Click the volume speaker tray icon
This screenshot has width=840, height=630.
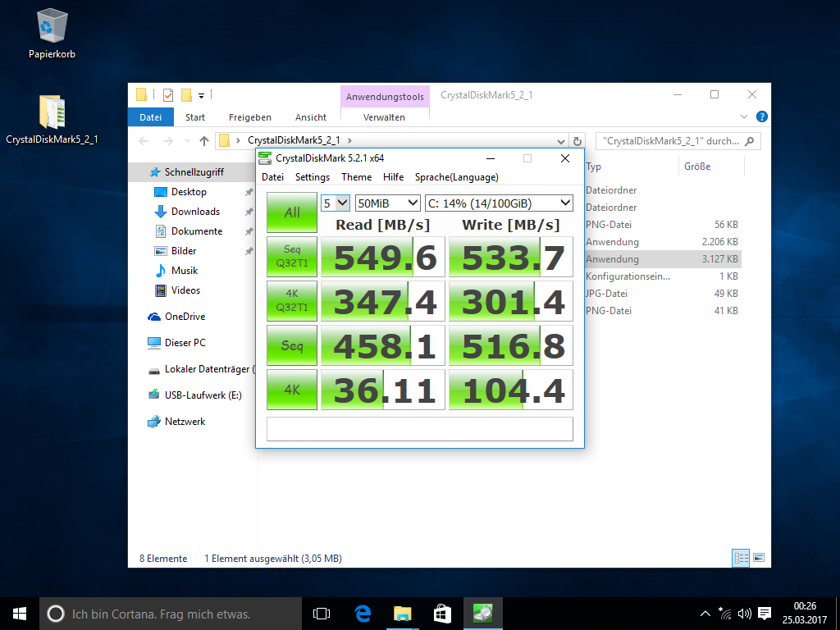[743, 614]
